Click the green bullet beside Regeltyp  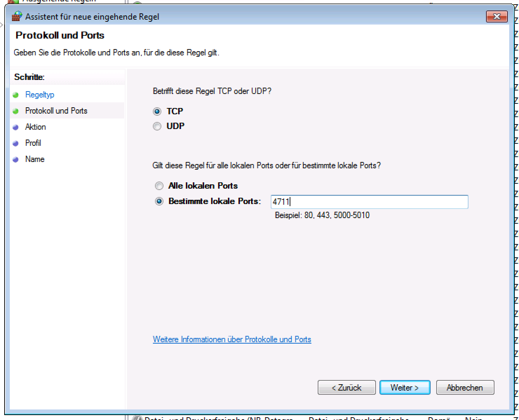(x=15, y=95)
